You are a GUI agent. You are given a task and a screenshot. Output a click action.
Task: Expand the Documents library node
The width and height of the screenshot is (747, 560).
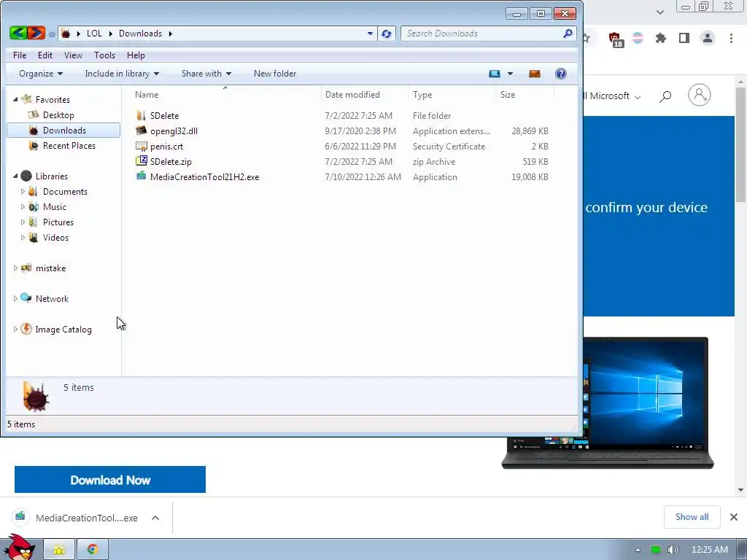point(23,192)
